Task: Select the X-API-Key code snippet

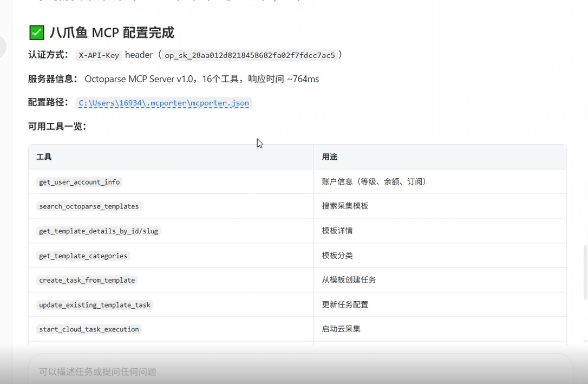Action: click(99, 55)
